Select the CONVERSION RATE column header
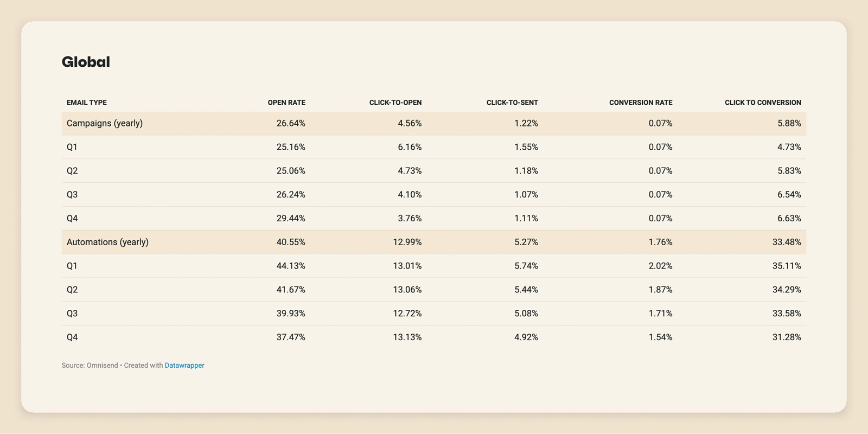The width and height of the screenshot is (868, 434). [x=641, y=103]
